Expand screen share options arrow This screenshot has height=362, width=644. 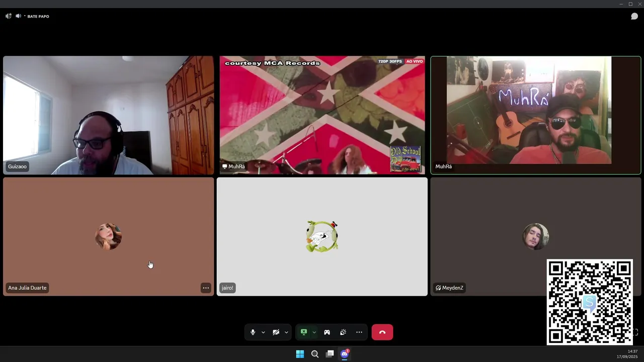[x=314, y=332]
